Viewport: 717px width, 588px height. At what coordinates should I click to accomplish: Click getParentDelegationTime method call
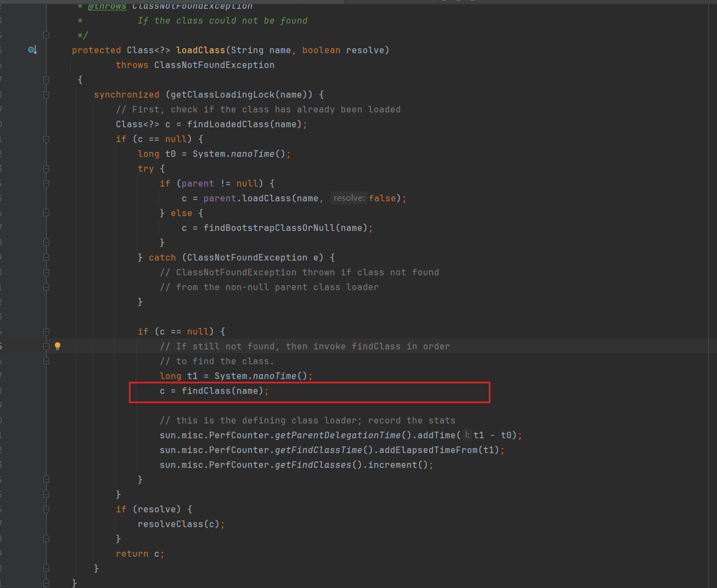tap(338, 435)
